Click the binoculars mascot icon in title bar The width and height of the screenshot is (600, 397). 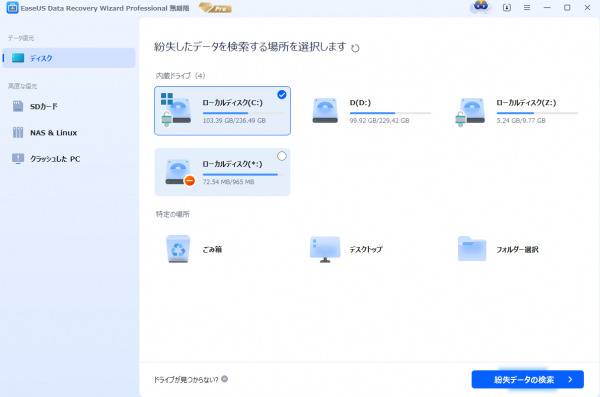481,6
